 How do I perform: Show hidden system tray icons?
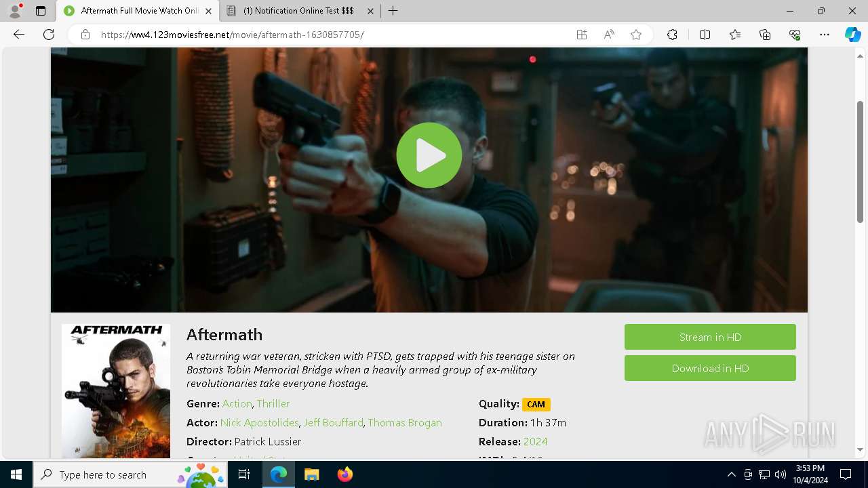point(731,474)
